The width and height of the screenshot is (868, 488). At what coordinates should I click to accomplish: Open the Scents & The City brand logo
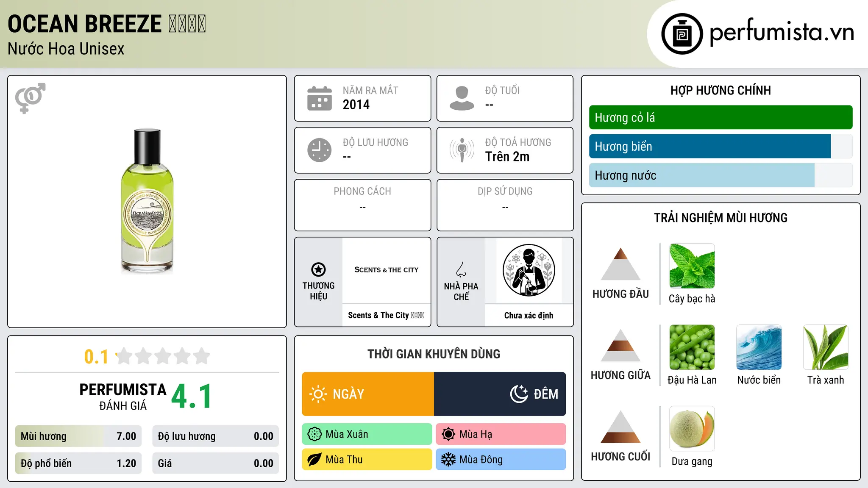(x=386, y=270)
